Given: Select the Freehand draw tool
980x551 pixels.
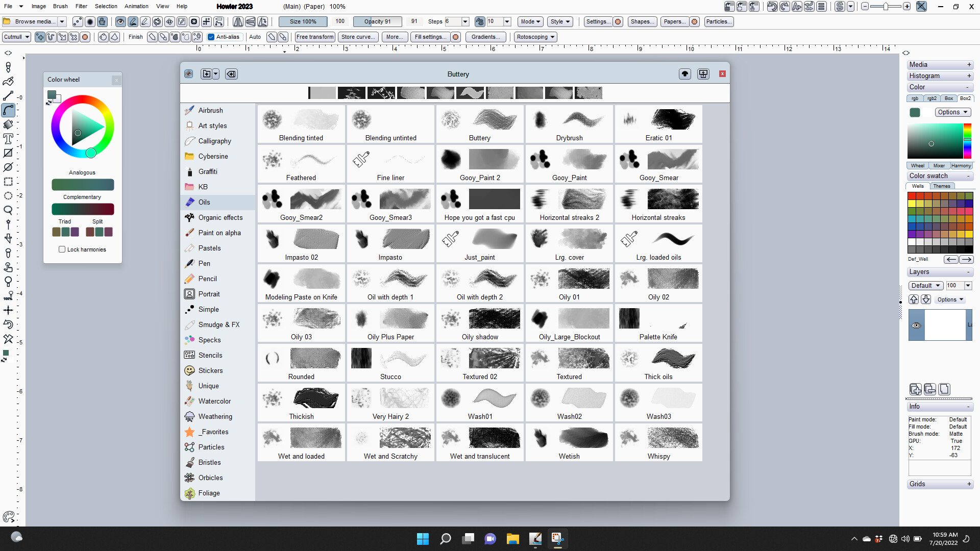Looking at the screenshot, I should (x=8, y=81).
